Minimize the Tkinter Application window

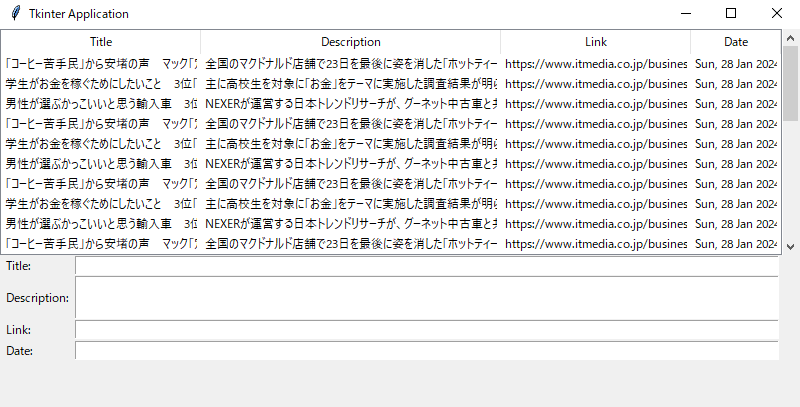coord(685,14)
